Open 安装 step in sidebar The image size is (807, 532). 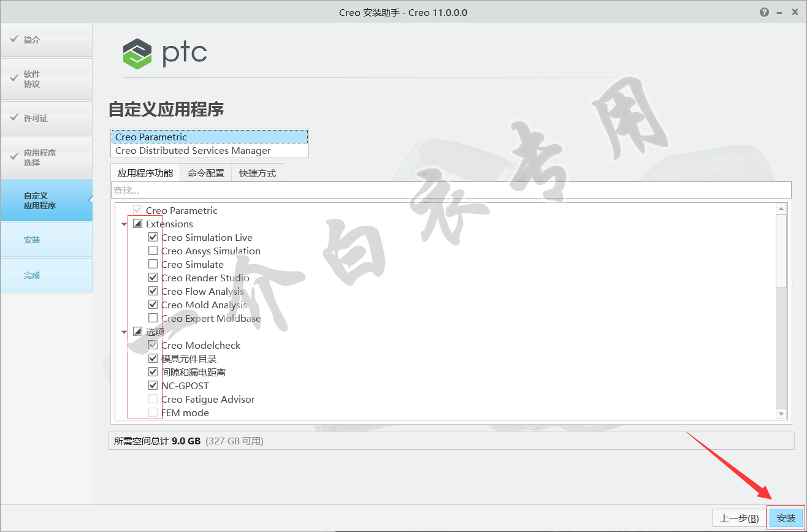tap(46, 240)
